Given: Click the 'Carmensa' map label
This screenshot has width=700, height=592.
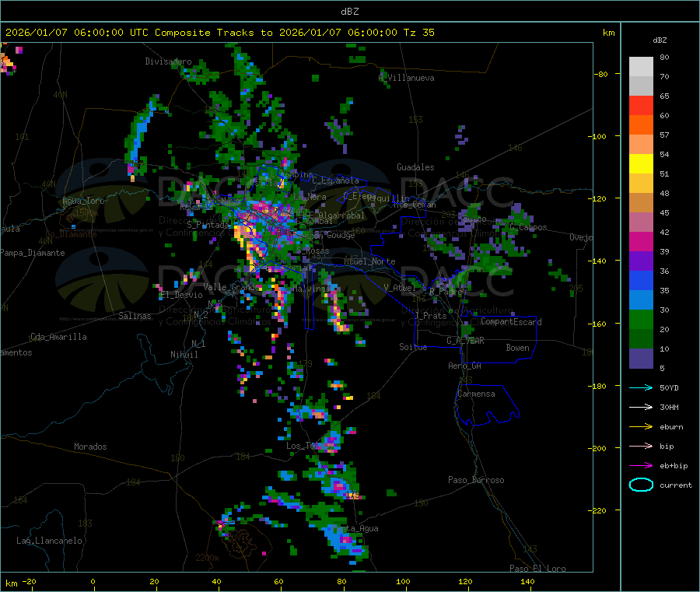Looking at the screenshot, I should [476, 394].
